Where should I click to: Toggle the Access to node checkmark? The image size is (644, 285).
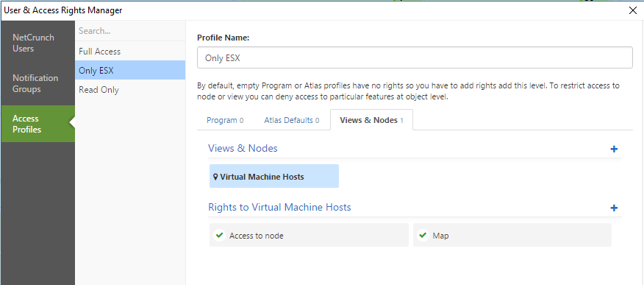pyautogui.click(x=219, y=235)
